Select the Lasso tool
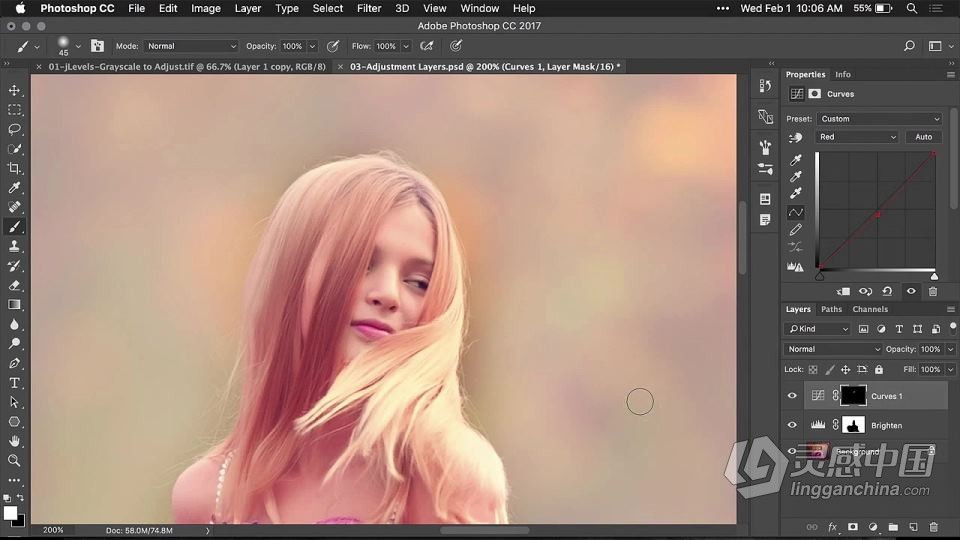960x540 pixels. point(14,130)
